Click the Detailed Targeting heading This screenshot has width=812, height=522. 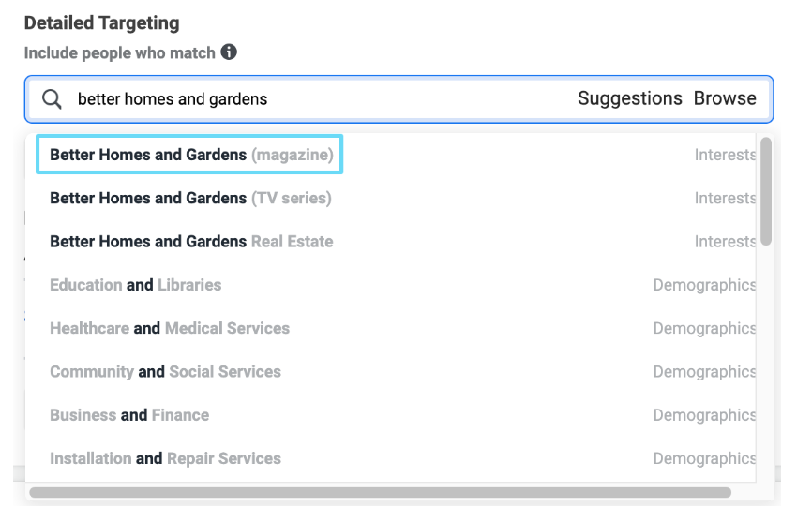click(x=101, y=22)
